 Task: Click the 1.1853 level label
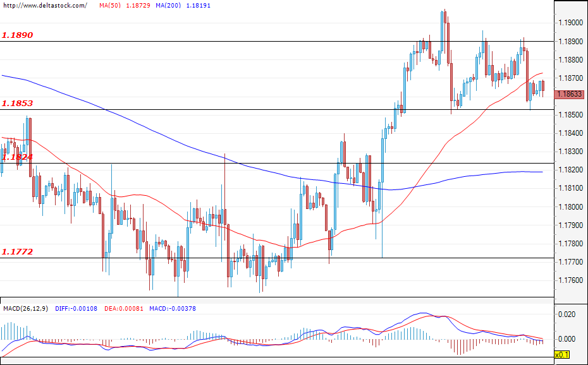[x=17, y=104]
